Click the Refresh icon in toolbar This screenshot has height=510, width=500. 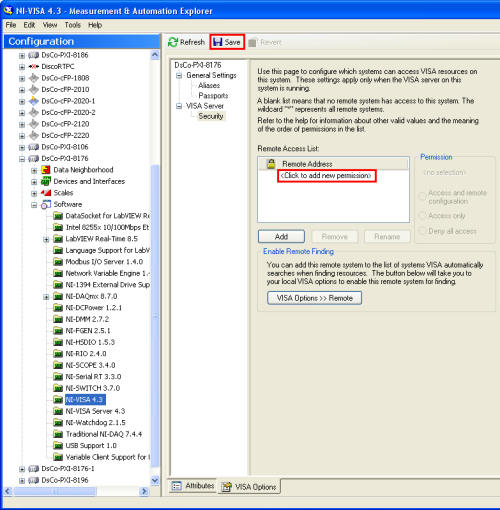173,42
